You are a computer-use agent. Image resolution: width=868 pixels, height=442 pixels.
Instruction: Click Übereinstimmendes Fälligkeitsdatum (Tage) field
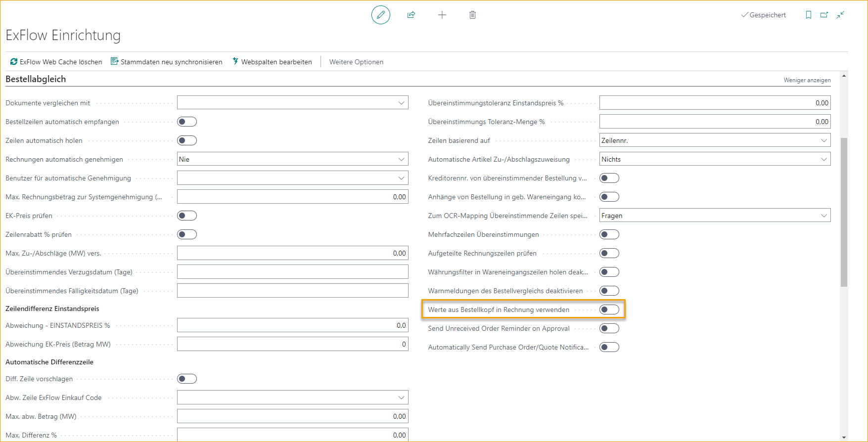293,291
